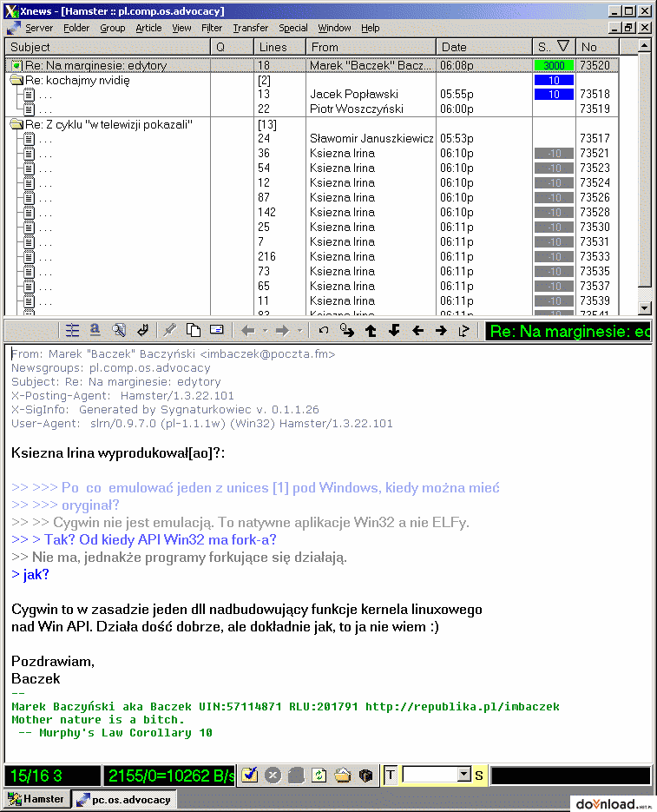657x812 pixels.
Task: Click the blue checkmark note icon in status bar
Action: (x=250, y=776)
